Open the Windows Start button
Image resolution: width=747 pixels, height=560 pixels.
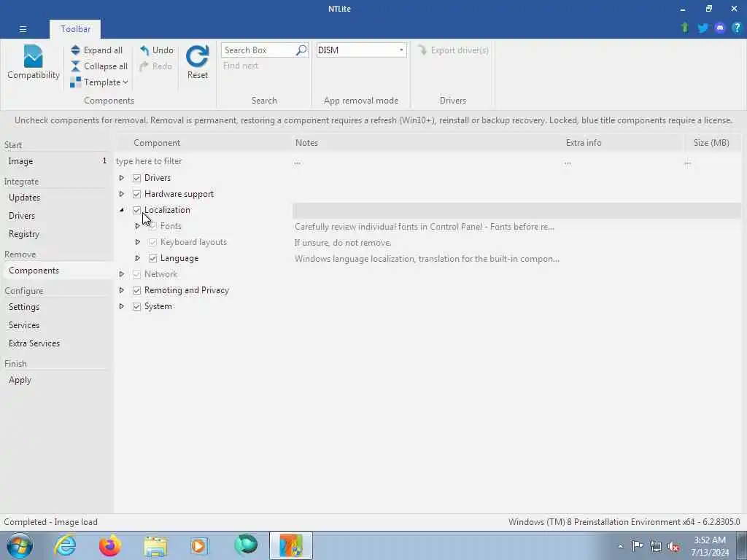click(x=19, y=545)
